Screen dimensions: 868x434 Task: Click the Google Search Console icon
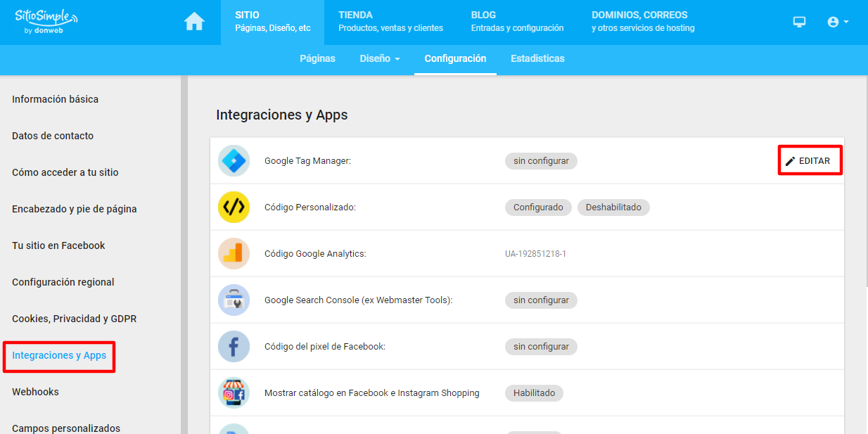[x=234, y=300]
